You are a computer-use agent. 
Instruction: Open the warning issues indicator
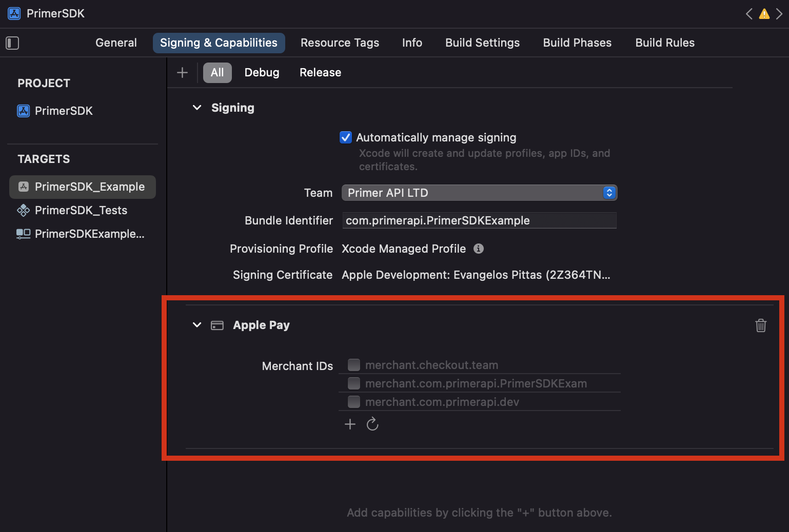(764, 14)
